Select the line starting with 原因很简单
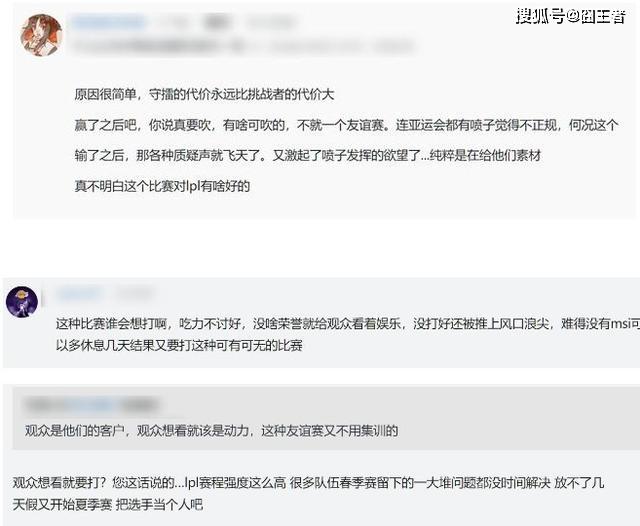 [x=204, y=95]
